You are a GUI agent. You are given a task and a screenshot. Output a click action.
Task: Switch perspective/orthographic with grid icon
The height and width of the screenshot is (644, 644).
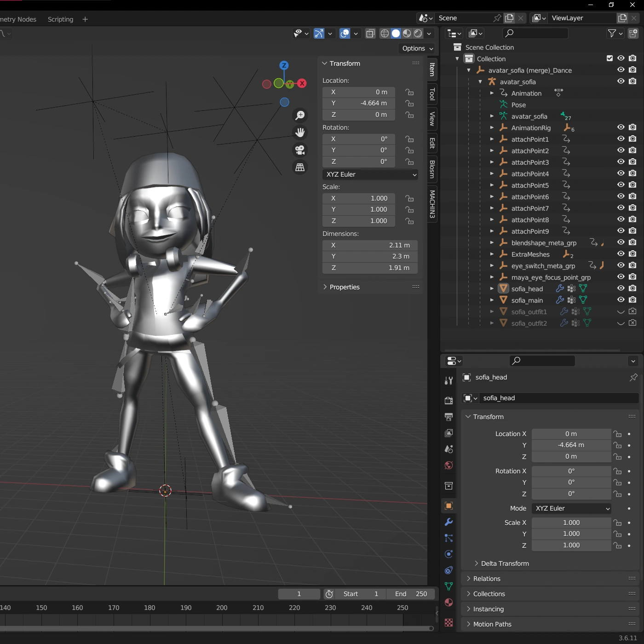coord(300,167)
